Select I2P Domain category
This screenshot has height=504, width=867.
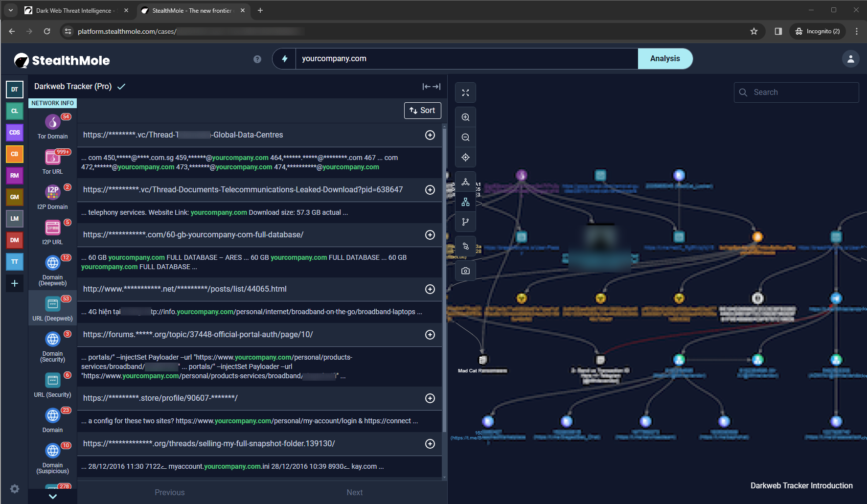pos(53,197)
